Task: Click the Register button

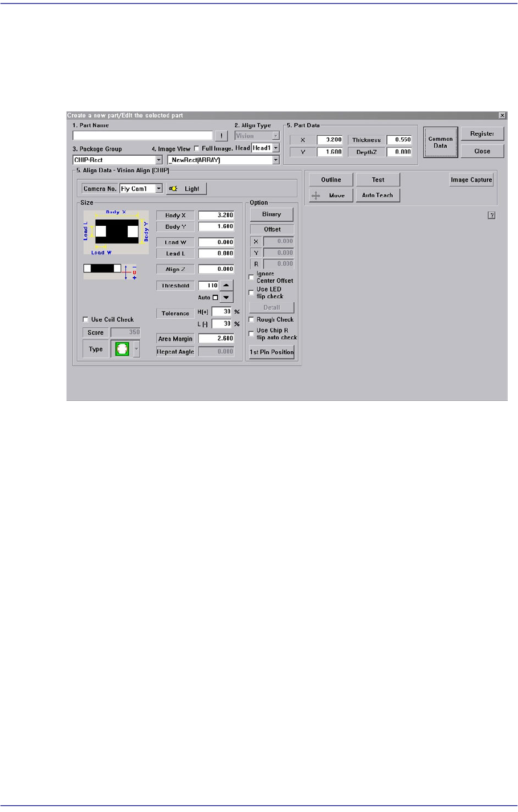Action: [482, 133]
